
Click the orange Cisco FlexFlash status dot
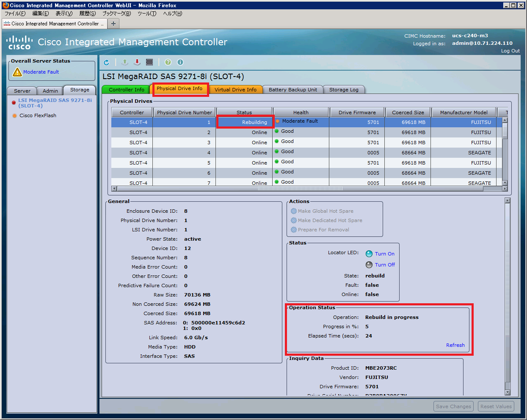15,115
